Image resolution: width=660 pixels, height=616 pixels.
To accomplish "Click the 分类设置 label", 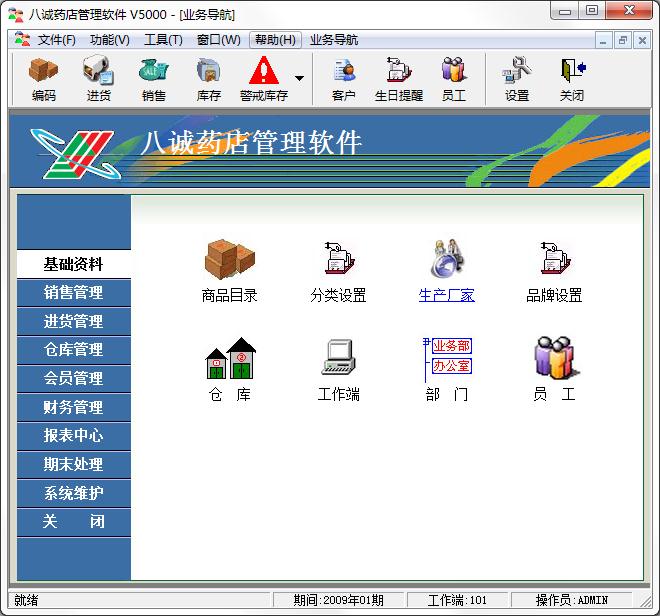I will (338, 295).
